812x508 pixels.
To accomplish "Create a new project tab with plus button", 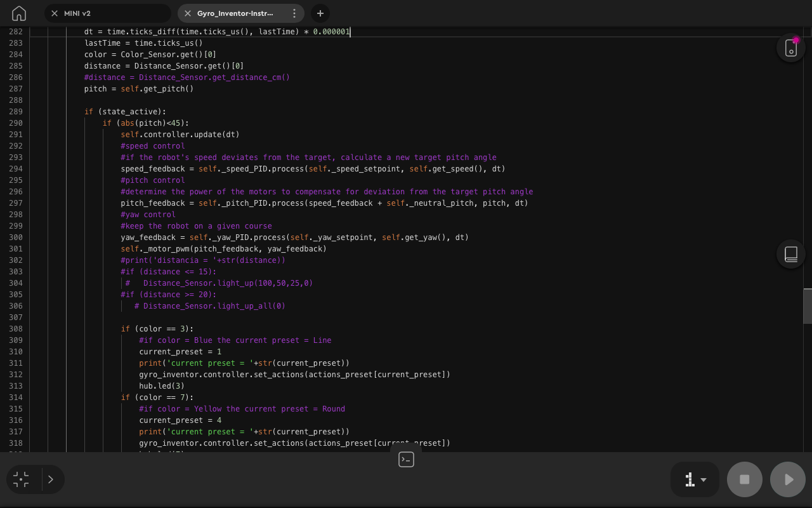I will [x=320, y=13].
